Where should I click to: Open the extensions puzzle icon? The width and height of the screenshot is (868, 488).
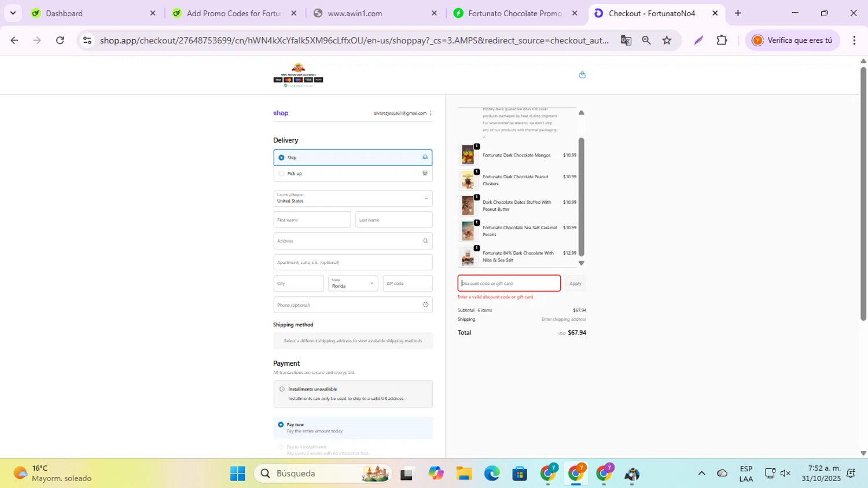point(722,40)
